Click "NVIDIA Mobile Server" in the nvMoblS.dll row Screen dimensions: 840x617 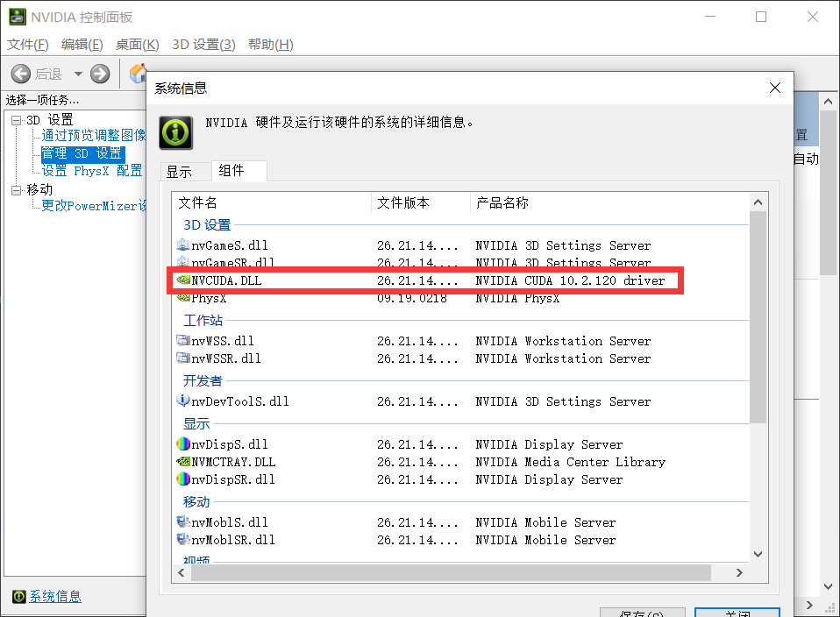545,522
